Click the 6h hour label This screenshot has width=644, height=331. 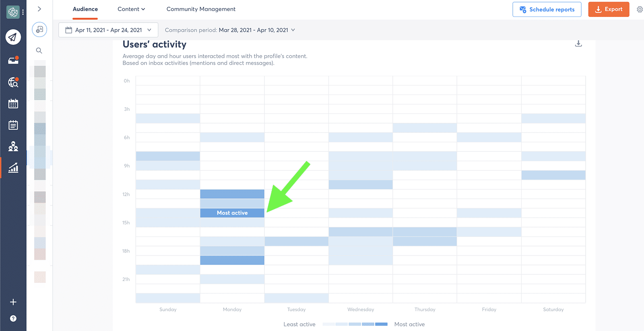tap(127, 138)
